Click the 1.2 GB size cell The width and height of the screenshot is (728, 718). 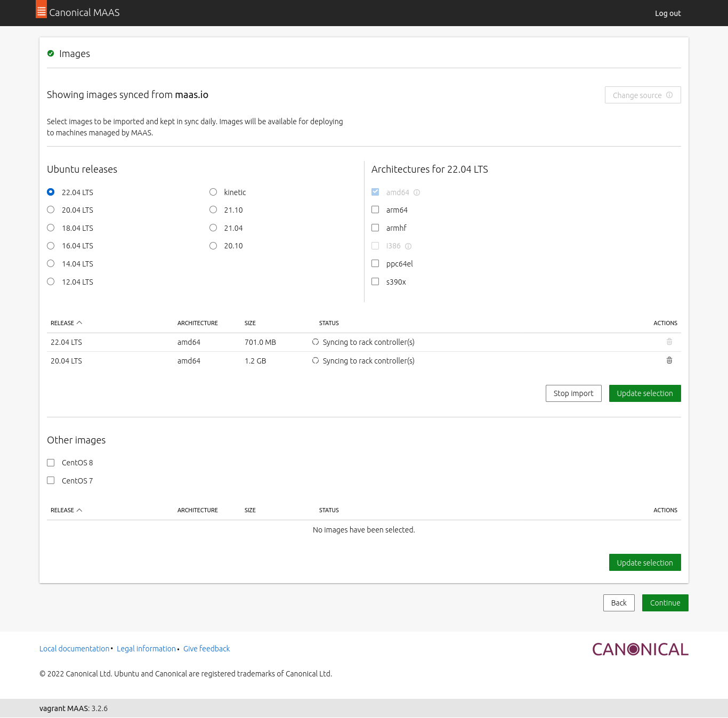click(255, 361)
